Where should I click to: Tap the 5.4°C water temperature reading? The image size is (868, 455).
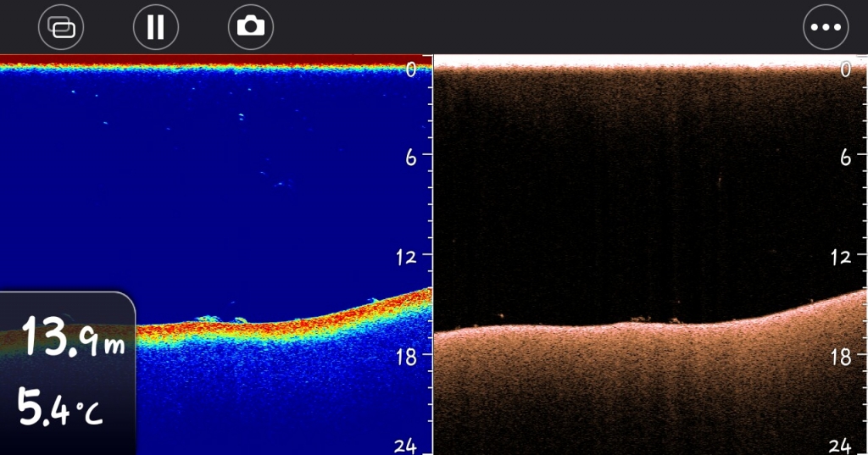(60, 407)
